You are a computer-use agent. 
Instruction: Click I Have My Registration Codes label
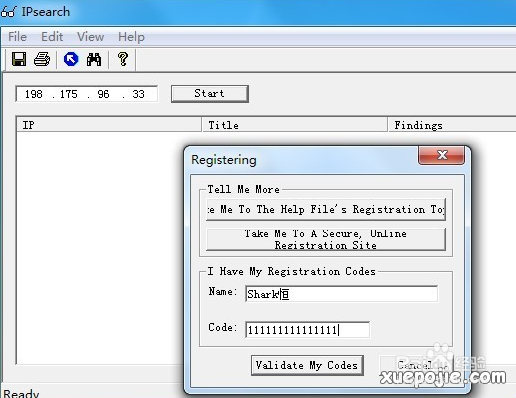point(292,271)
